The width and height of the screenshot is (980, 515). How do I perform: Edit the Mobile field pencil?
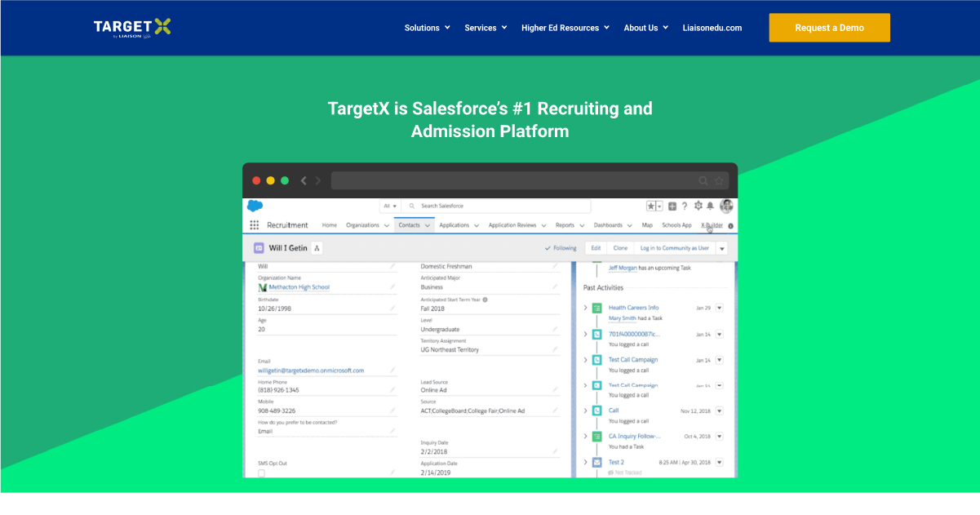(392, 411)
